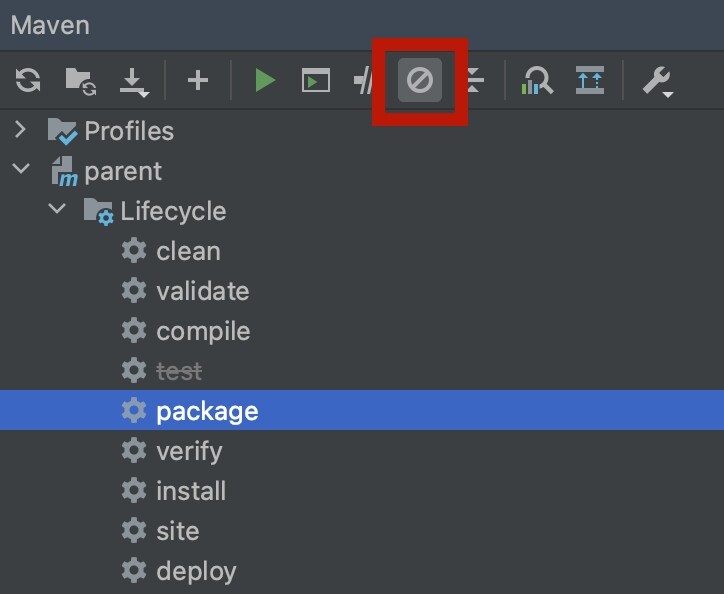The image size is (724, 594).
Task: Select the clean lifecycle goal
Action: point(188,251)
